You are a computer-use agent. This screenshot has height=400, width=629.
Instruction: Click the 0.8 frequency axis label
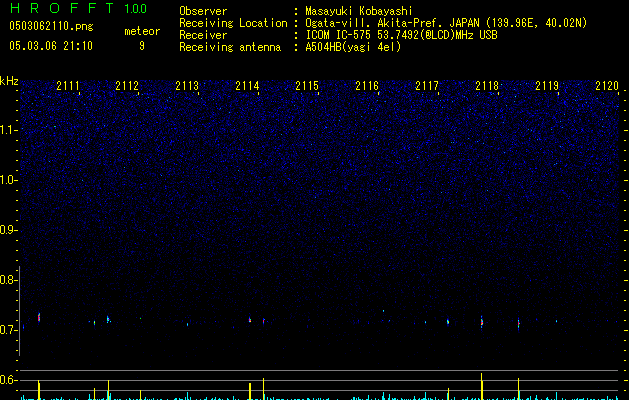[x=8, y=280]
